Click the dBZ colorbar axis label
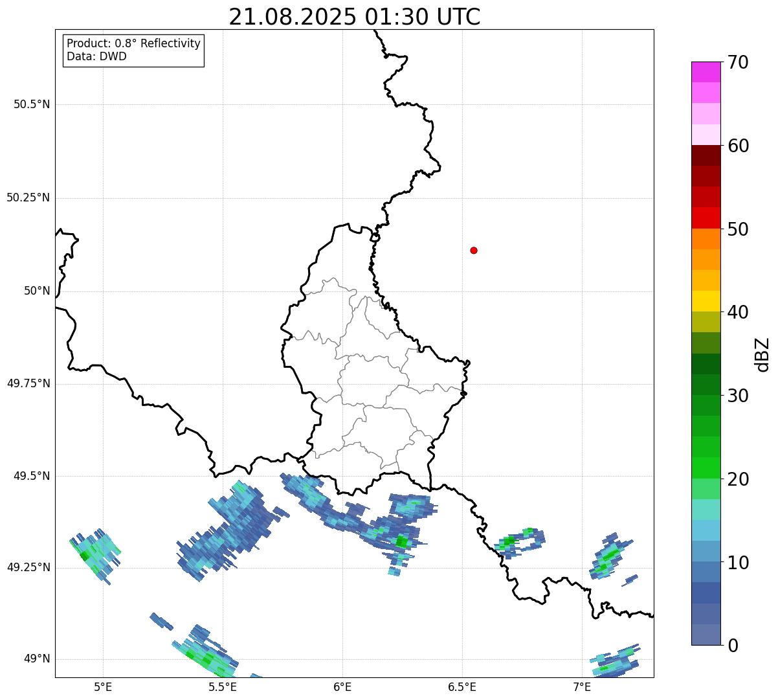 [763, 354]
